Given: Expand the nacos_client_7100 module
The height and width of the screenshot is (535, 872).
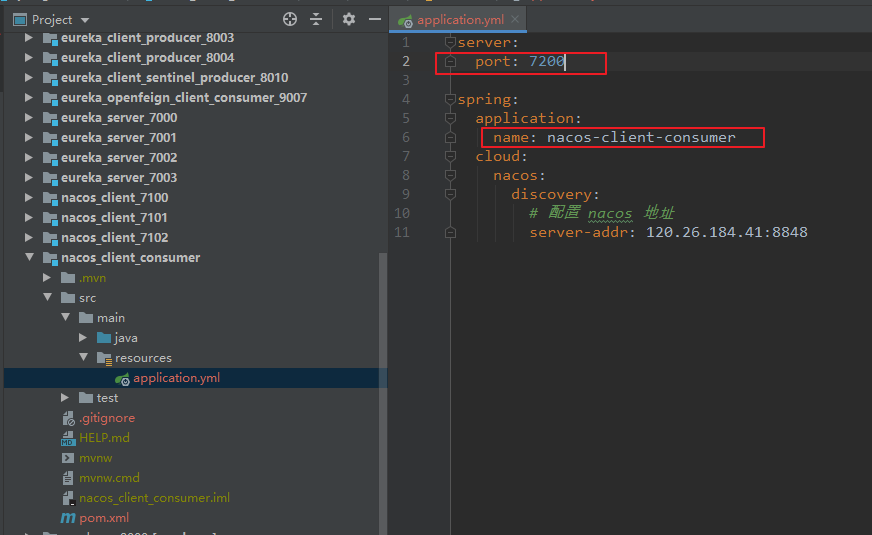Looking at the screenshot, I should (x=28, y=198).
